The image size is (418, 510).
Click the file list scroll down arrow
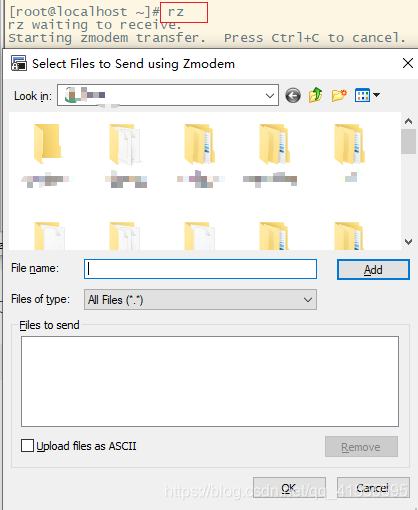(409, 242)
